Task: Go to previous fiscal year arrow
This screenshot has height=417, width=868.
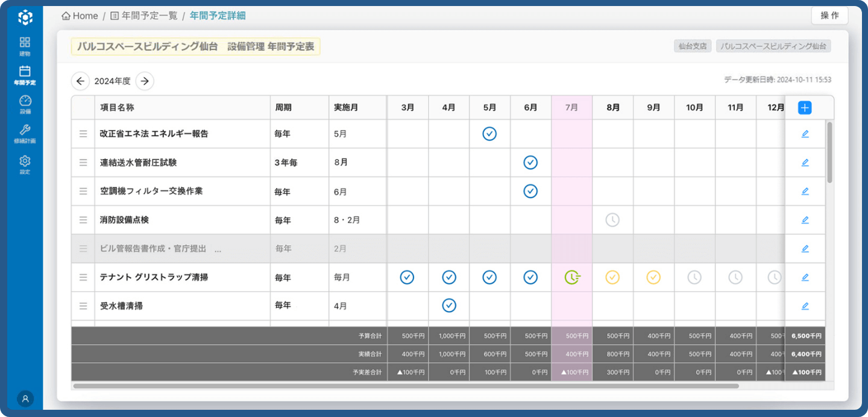Action: click(80, 81)
